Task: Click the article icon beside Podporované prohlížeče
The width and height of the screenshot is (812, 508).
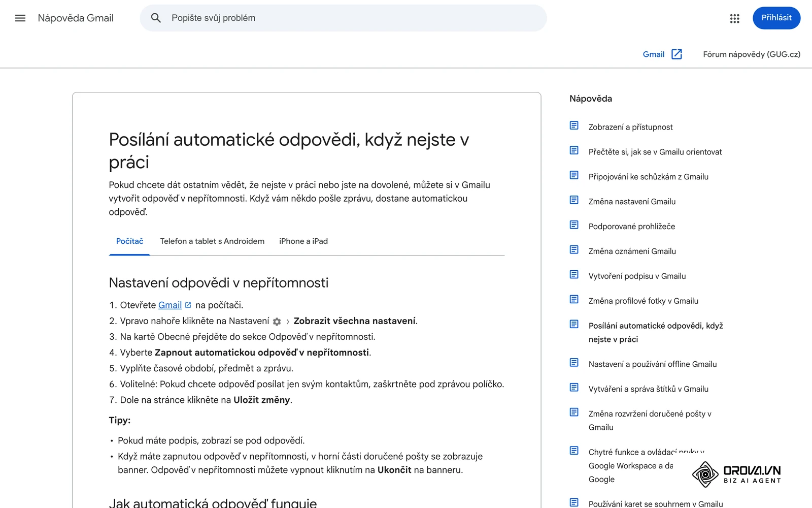Action: [x=574, y=225]
